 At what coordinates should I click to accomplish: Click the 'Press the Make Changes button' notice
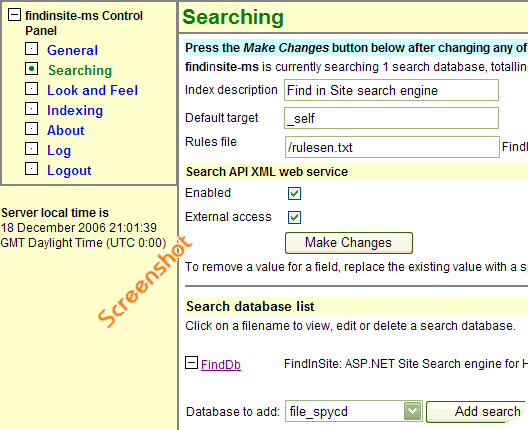[356, 48]
